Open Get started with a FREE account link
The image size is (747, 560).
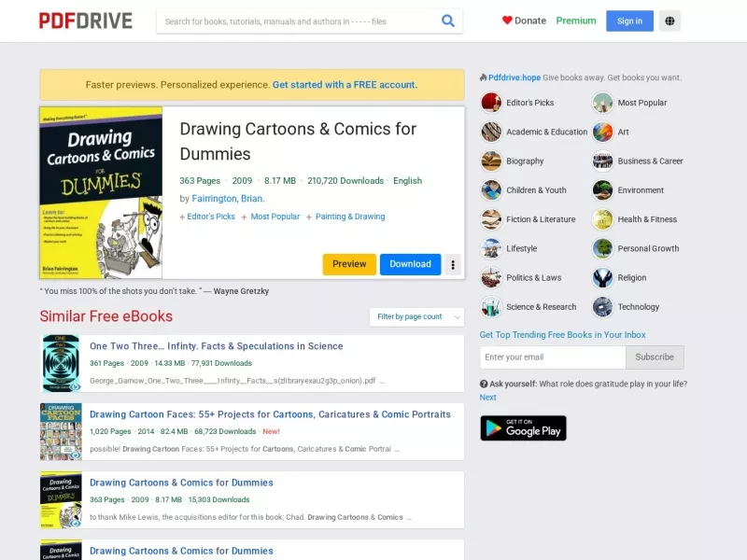tap(345, 85)
